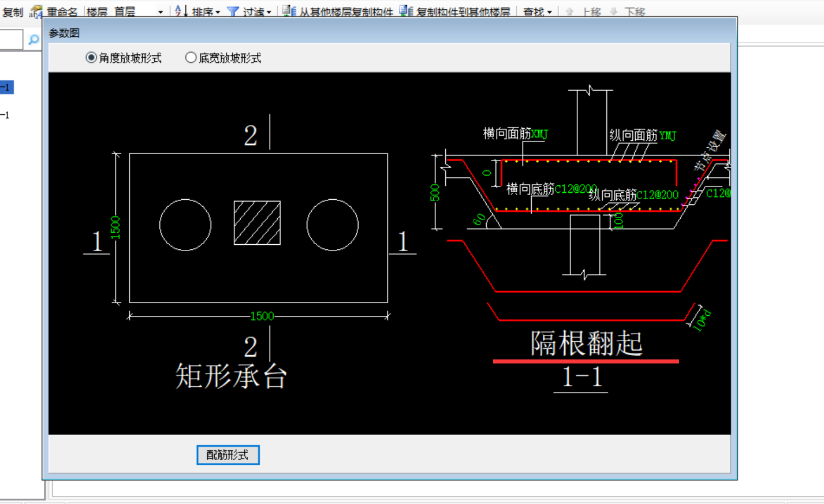Image resolution: width=824 pixels, height=504 pixels.
Task: Expand the 排序 dropdown arrow
Action: coord(218,12)
